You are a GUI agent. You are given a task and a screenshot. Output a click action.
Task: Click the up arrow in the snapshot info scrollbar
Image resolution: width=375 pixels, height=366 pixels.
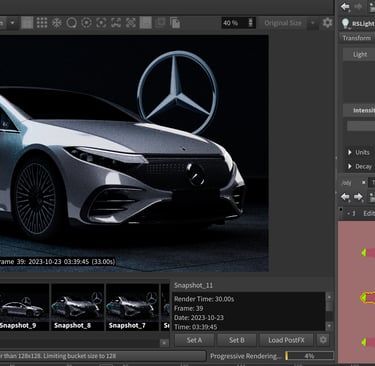pyautogui.click(x=329, y=297)
